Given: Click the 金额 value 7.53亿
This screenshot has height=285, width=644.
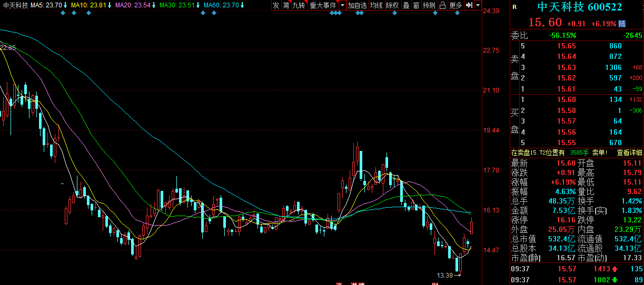Looking at the screenshot, I should [563, 210].
